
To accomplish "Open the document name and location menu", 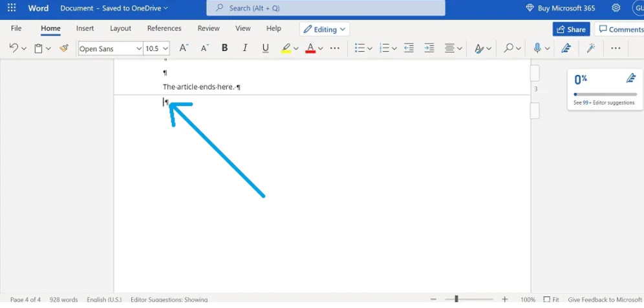I will point(114,8).
